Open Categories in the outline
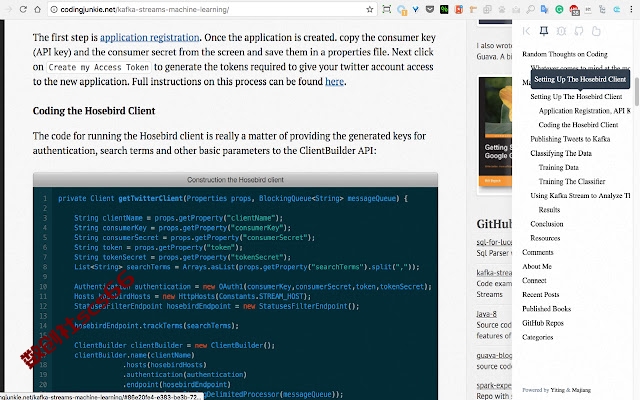Image resolution: width=640 pixels, height=400 pixels. (538, 337)
